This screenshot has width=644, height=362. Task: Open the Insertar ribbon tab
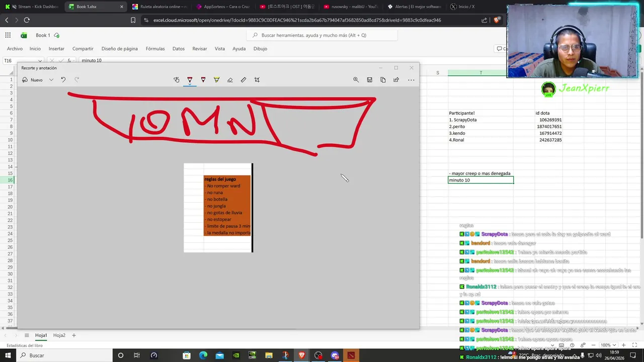coord(56,49)
